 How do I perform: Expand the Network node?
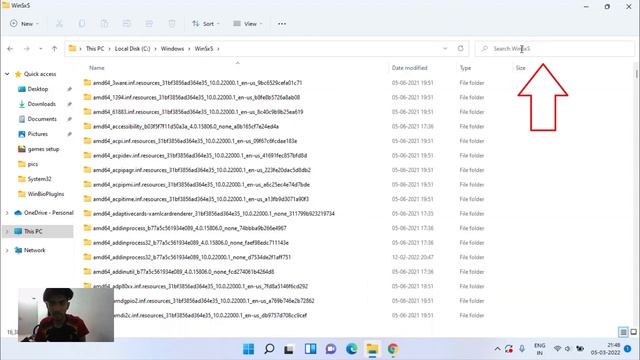(x=7, y=250)
